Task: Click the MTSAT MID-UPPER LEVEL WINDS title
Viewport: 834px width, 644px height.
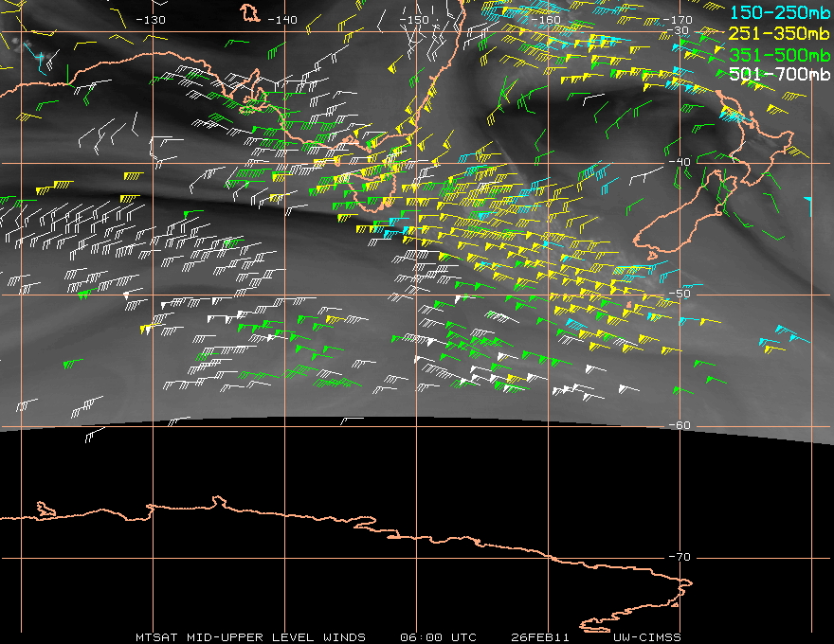Action: [x=250, y=636]
